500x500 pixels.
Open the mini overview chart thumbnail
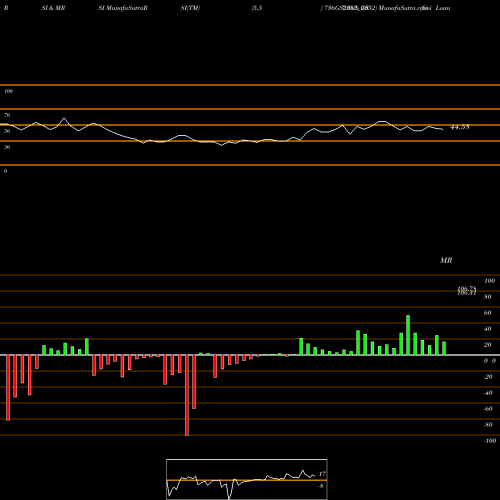point(247,479)
